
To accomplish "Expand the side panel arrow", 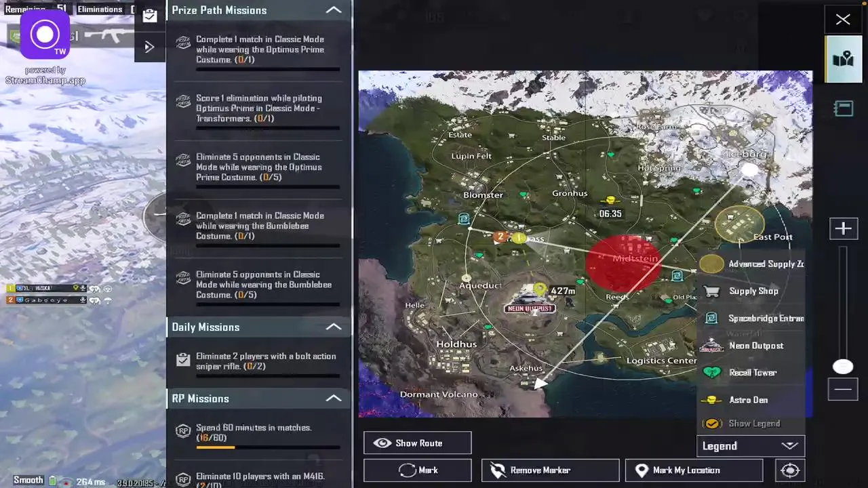I will click(150, 47).
